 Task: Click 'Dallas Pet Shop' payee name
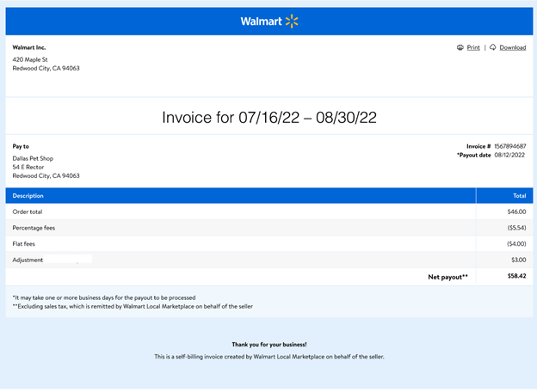[33, 158]
